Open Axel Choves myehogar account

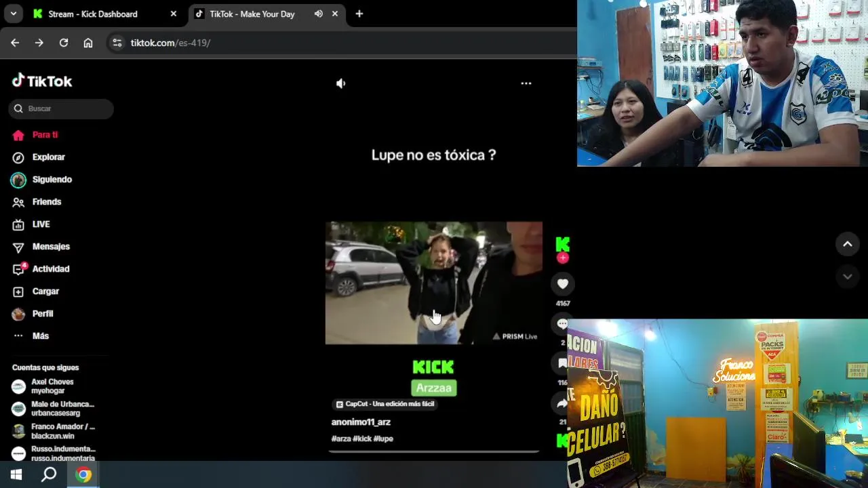click(x=54, y=386)
